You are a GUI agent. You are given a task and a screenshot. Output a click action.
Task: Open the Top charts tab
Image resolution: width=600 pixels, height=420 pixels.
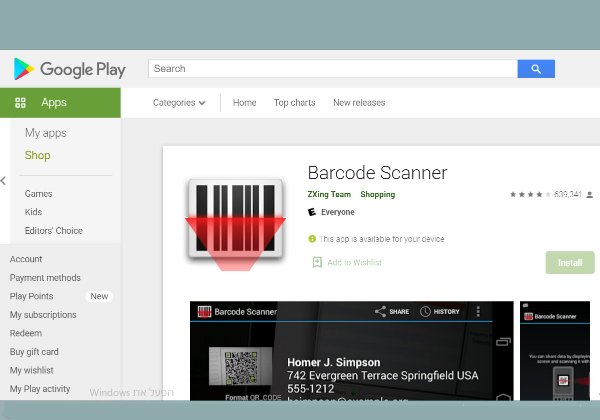click(x=294, y=103)
